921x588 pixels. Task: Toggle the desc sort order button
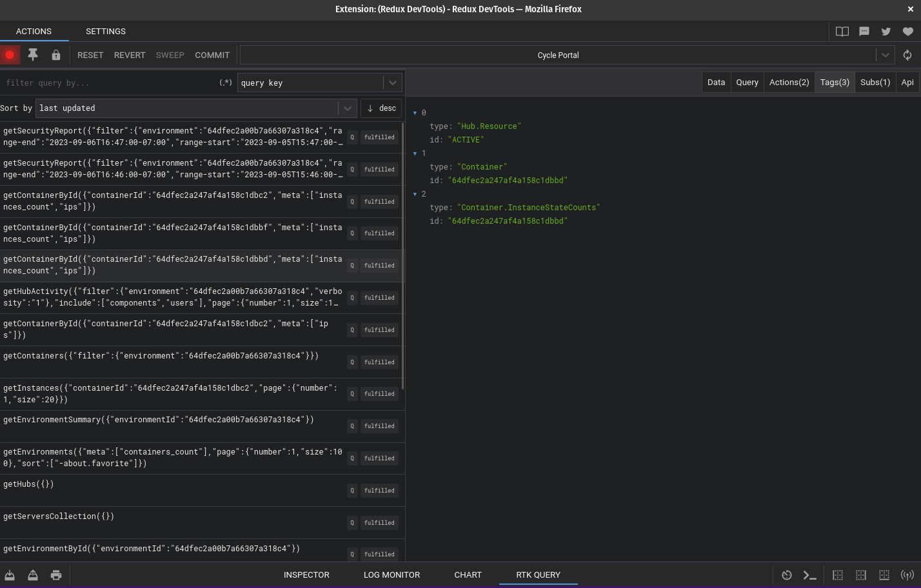(381, 108)
